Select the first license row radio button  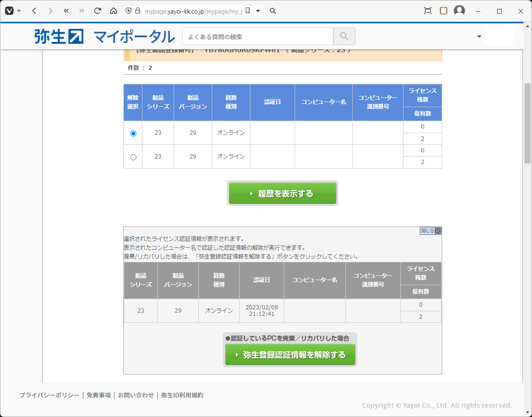[x=133, y=133]
